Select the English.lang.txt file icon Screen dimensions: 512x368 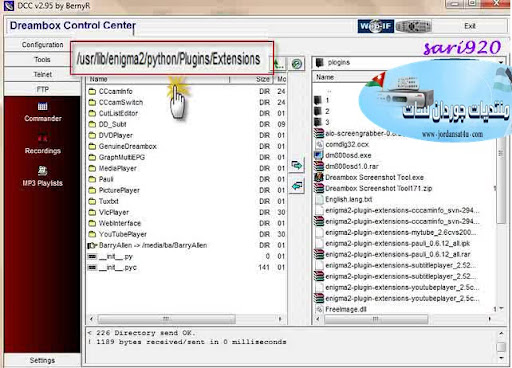tap(319, 199)
